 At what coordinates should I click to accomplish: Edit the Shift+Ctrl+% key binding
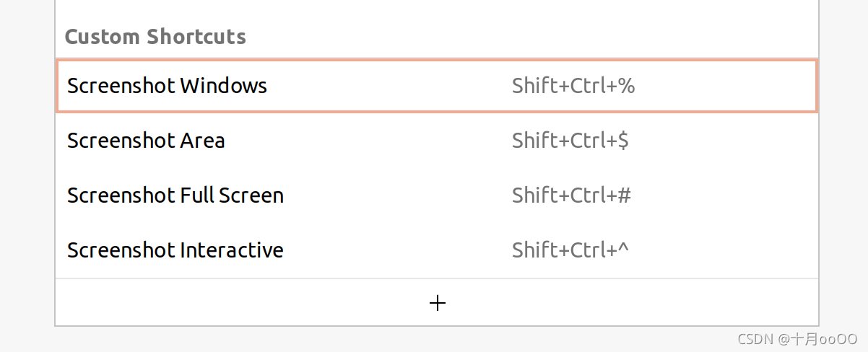[x=573, y=86]
